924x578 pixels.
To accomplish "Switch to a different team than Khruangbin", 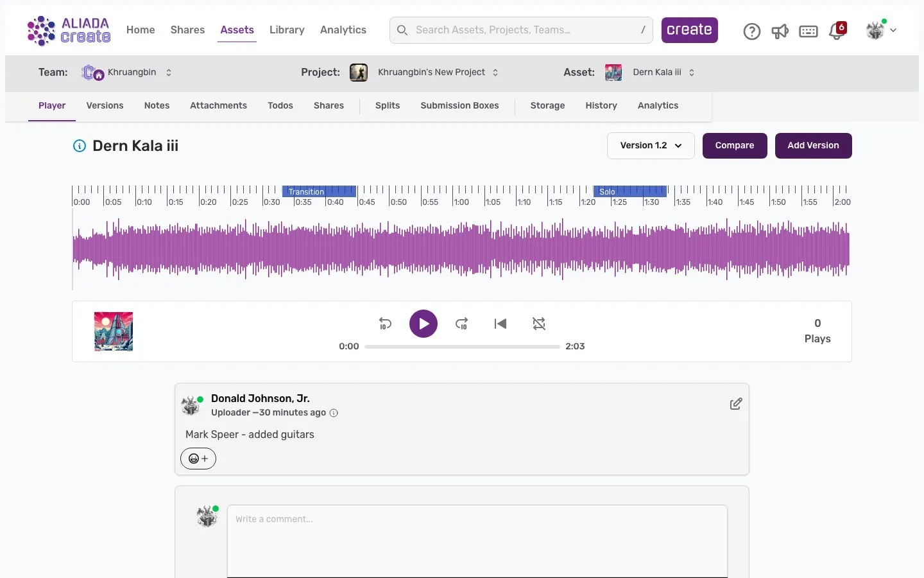I will (168, 73).
